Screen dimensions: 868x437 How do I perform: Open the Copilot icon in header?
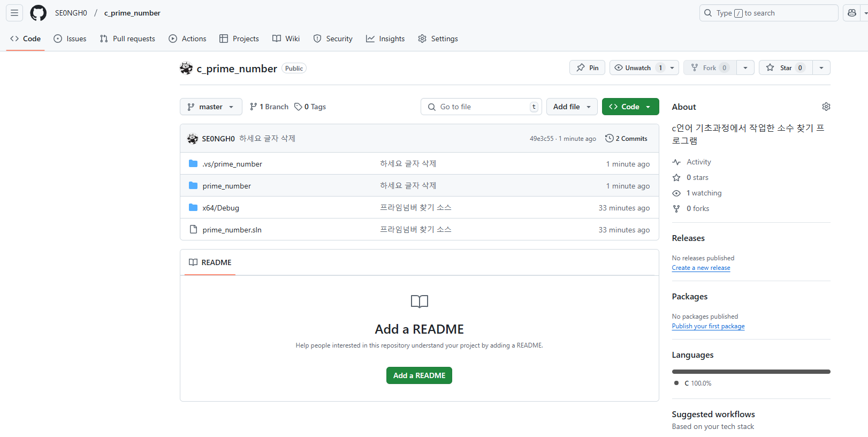click(851, 13)
